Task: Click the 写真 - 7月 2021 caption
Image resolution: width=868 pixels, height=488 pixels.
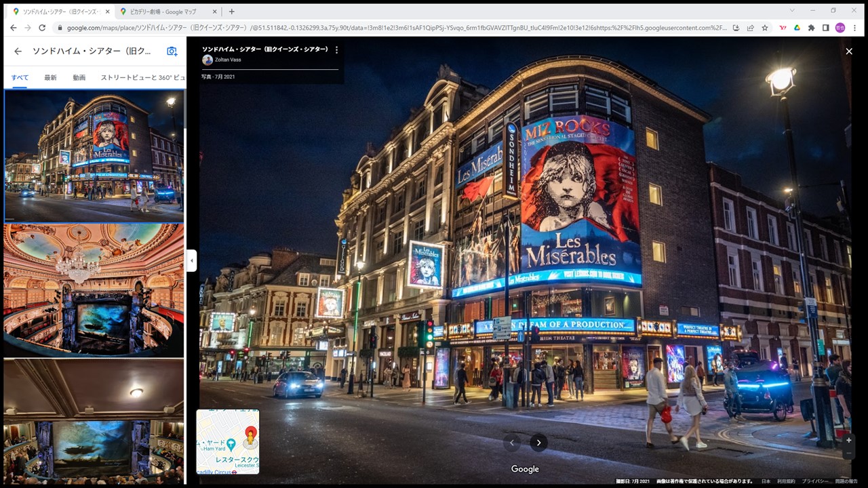Action: coord(218,77)
